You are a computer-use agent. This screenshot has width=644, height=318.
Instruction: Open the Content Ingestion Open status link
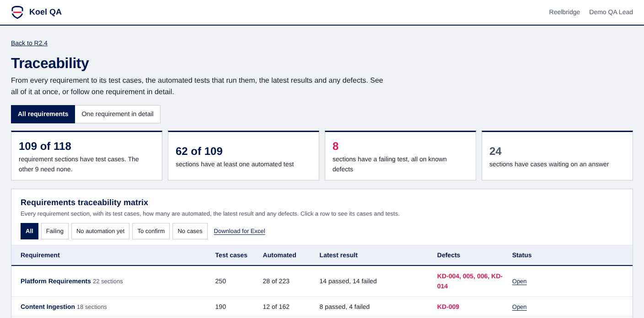(x=519, y=307)
